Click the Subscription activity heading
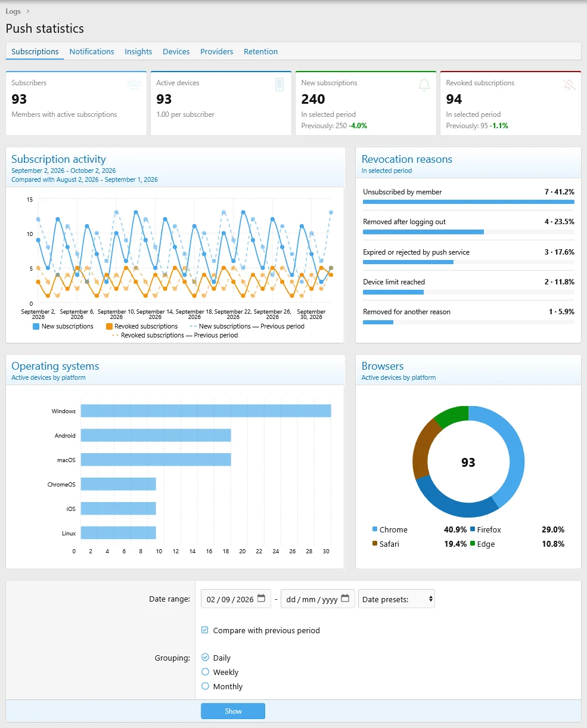The height and width of the screenshot is (728, 587). click(x=58, y=159)
